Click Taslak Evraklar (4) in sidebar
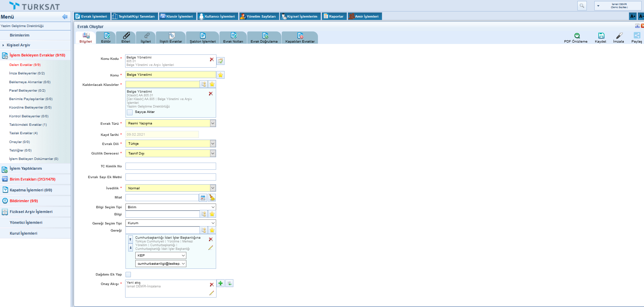The width and height of the screenshot is (644, 307). pyautogui.click(x=23, y=133)
